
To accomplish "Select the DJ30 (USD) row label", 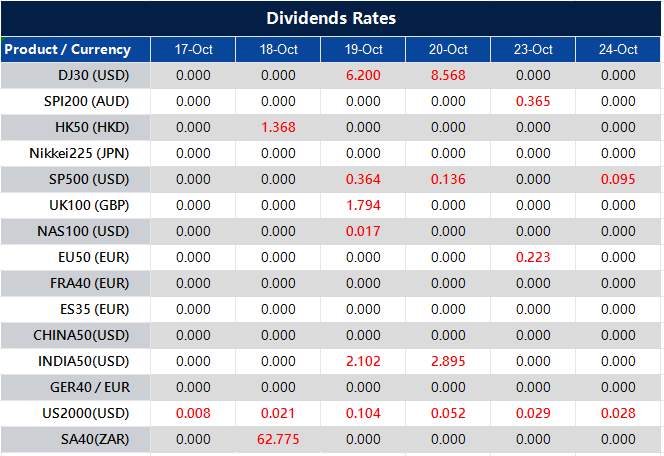I will [x=91, y=75].
